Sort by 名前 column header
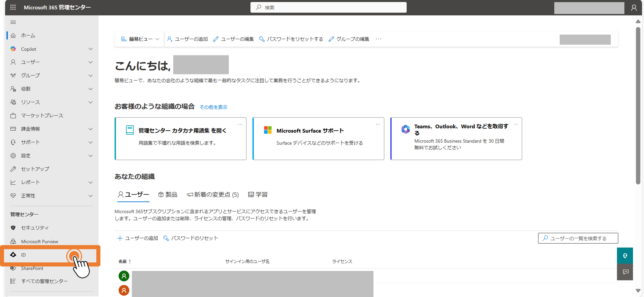The image size is (644, 297). point(124,261)
